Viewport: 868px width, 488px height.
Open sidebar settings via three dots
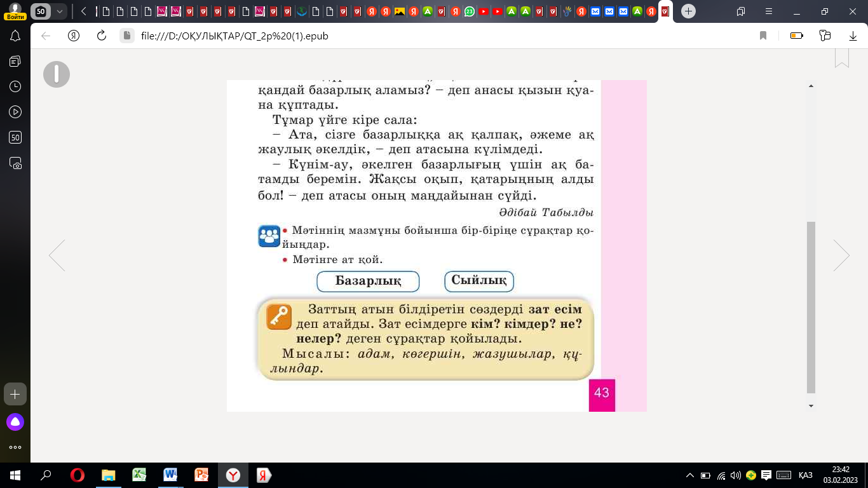pyautogui.click(x=15, y=447)
